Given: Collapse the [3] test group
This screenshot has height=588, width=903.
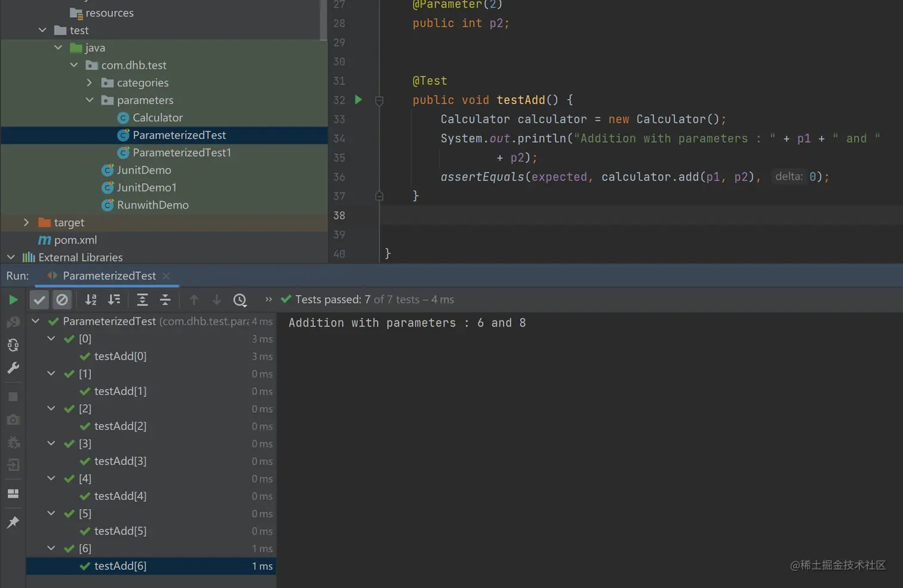Looking at the screenshot, I should click(51, 444).
